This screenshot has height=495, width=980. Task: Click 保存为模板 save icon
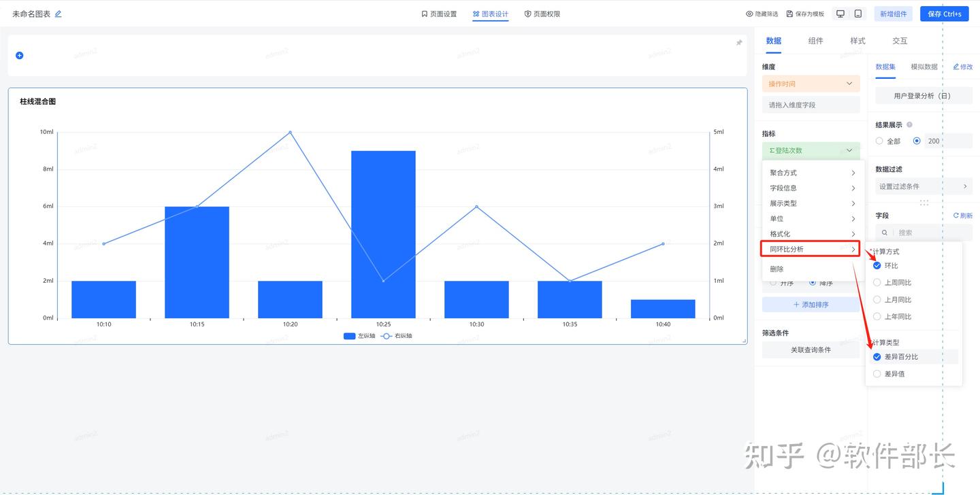pyautogui.click(x=789, y=14)
